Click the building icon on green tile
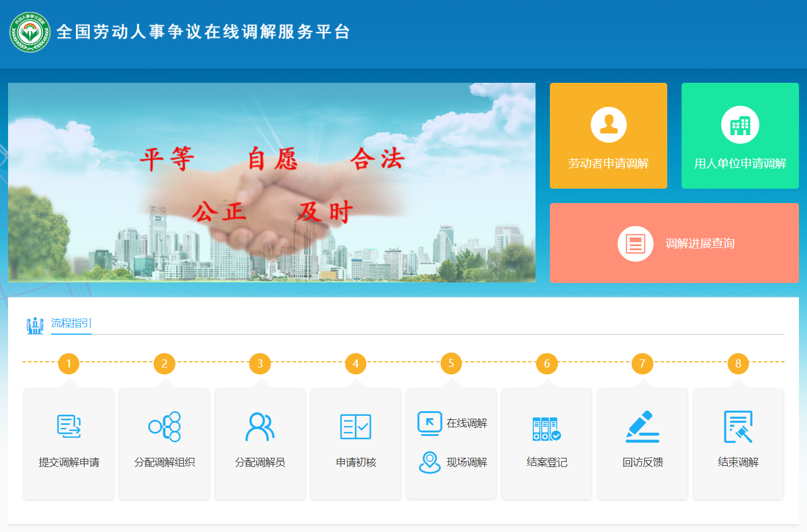Screen dimensions: 807x532 point(740,125)
